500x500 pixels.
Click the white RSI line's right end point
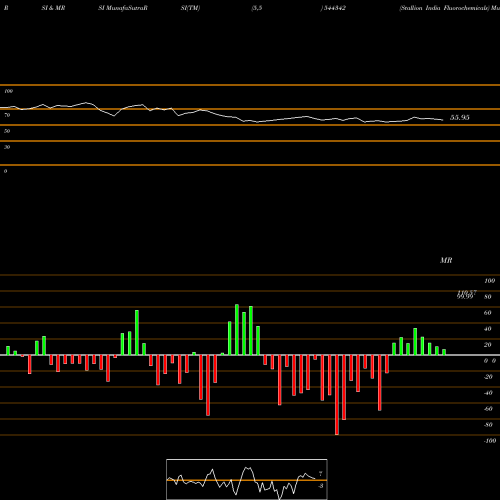click(x=443, y=120)
